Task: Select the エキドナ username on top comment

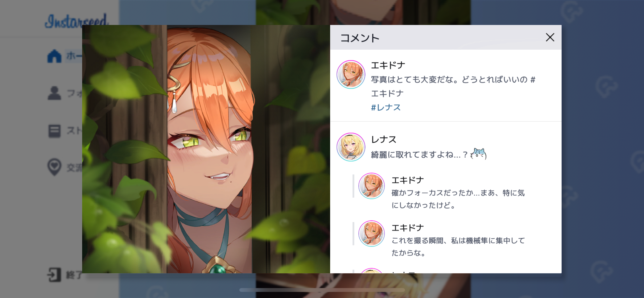Action: (388, 65)
